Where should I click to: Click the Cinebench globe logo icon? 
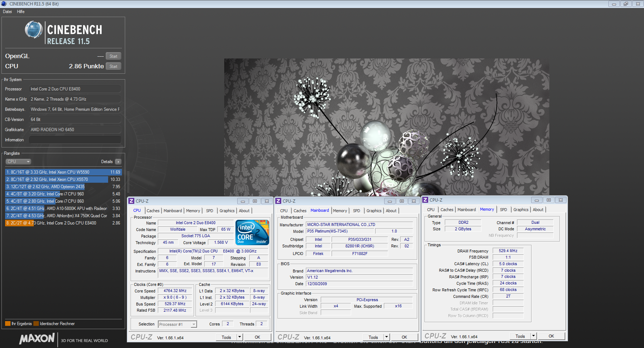pyautogui.click(x=34, y=30)
